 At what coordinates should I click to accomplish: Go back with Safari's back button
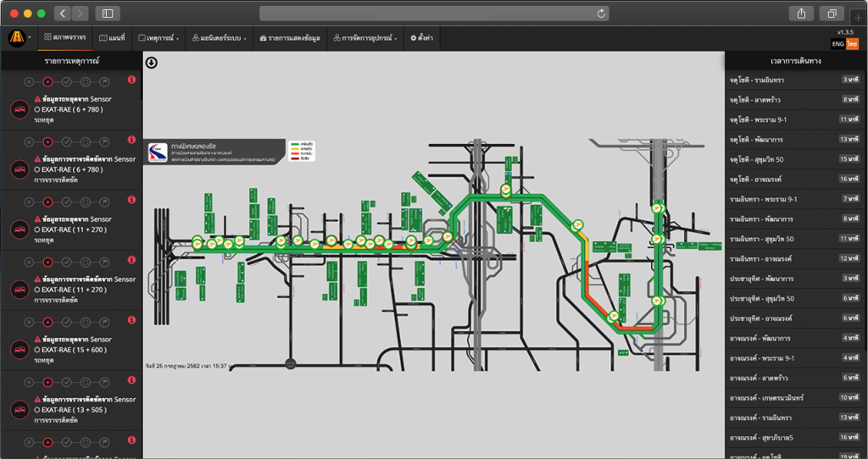(x=63, y=14)
